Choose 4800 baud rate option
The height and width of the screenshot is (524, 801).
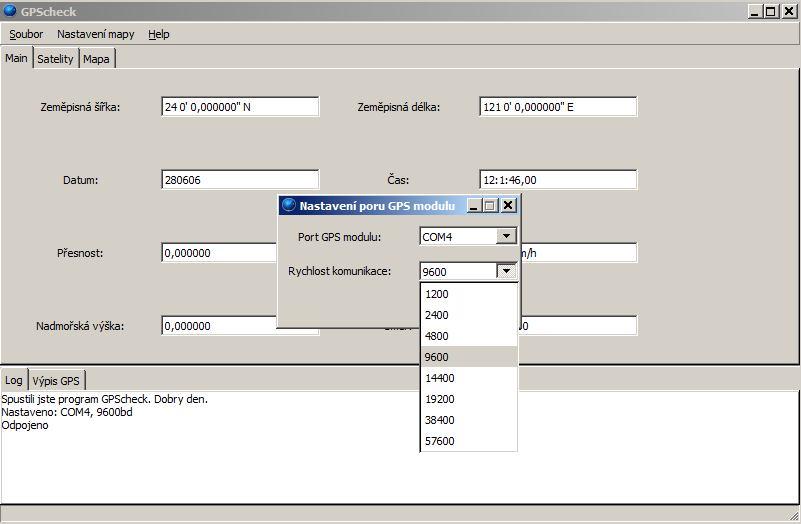pyautogui.click(x=469, y=336)
